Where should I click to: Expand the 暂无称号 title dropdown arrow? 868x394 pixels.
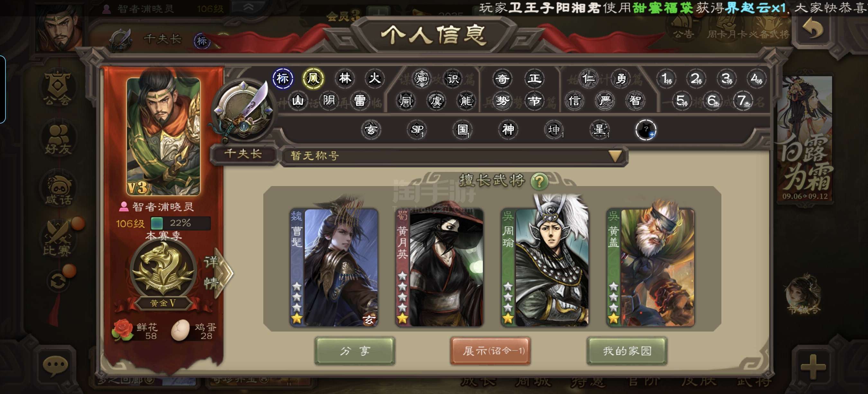pos(615,156)
